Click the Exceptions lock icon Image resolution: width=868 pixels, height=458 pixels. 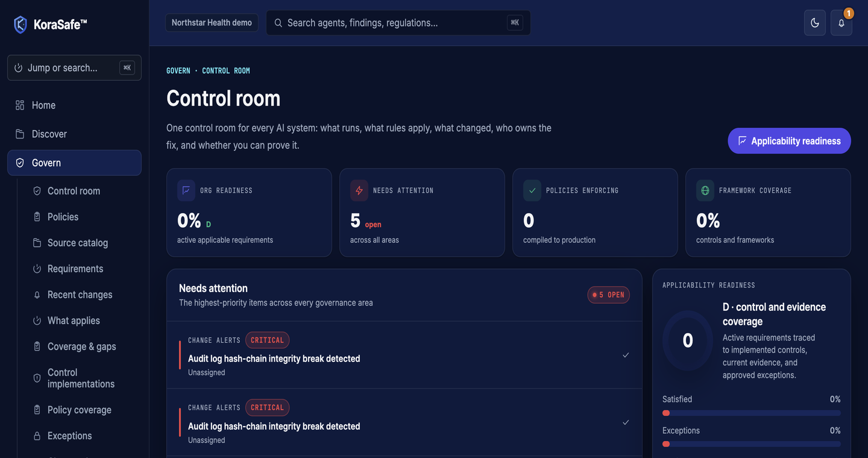click(x=37, y=436)
